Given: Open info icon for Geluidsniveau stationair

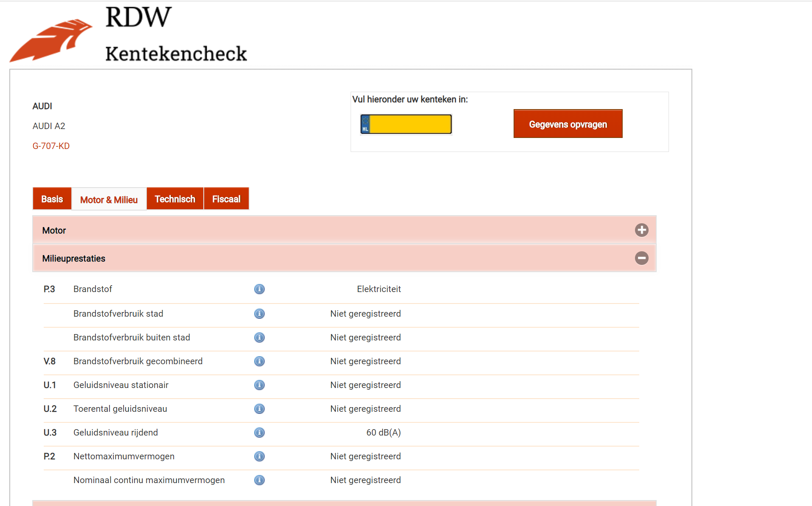Looking at the screenshot, I should [259, 385].
